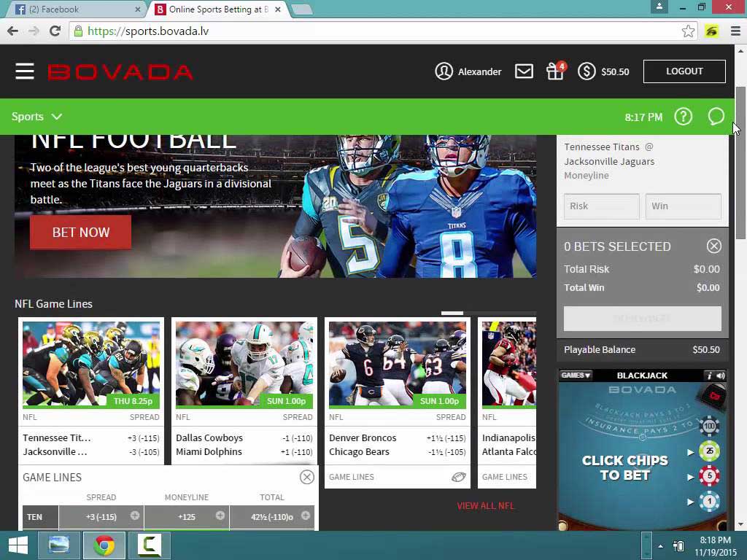Click the battery icon in system tray

pos(678,545)
